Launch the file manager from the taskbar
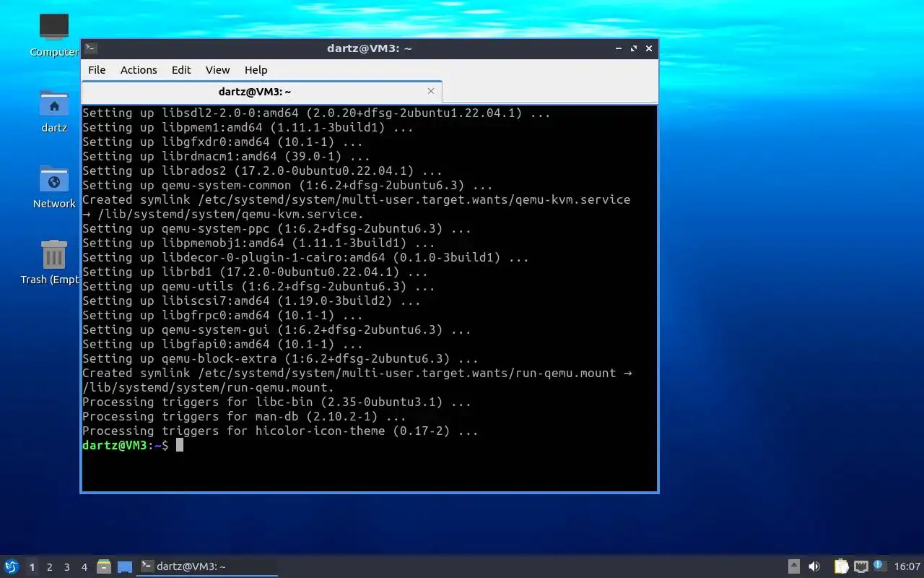924x578 pixels. [x=104, y=566]
